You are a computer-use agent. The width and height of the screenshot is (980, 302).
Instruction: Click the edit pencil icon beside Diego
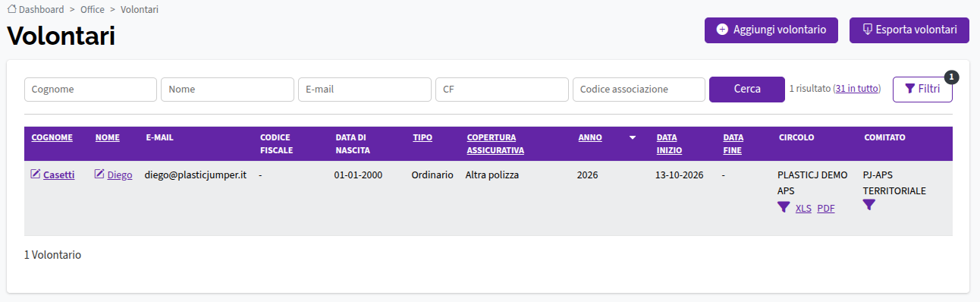coord(99,175)
